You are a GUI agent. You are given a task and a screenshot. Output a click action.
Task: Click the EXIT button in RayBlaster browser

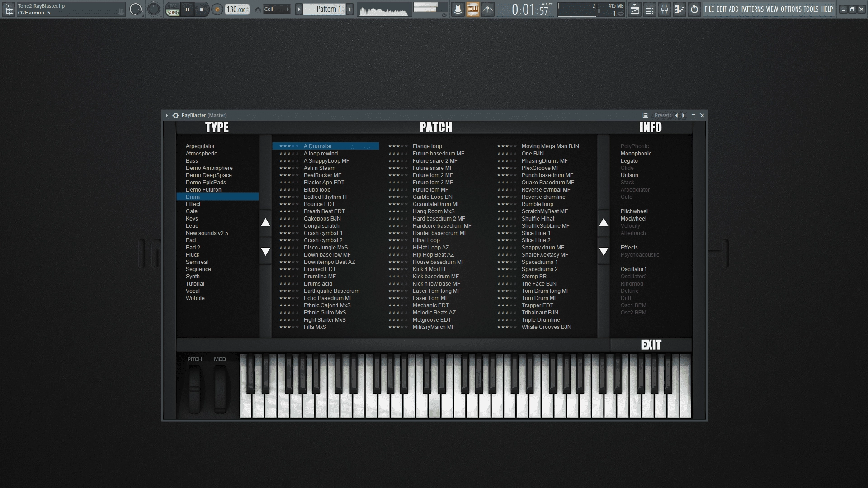point(651,345)
